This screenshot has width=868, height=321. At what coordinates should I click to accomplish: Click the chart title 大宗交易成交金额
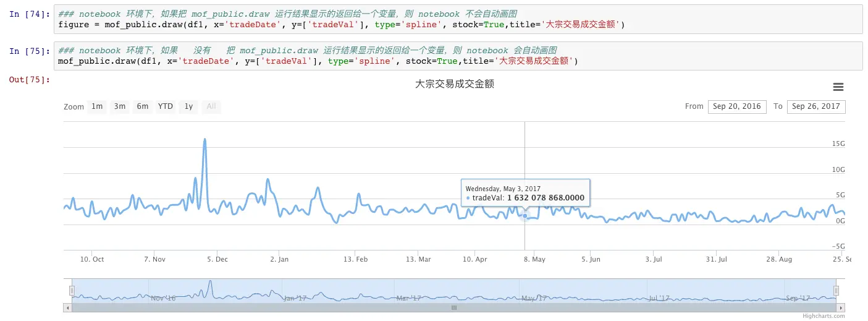click(454, 84)
